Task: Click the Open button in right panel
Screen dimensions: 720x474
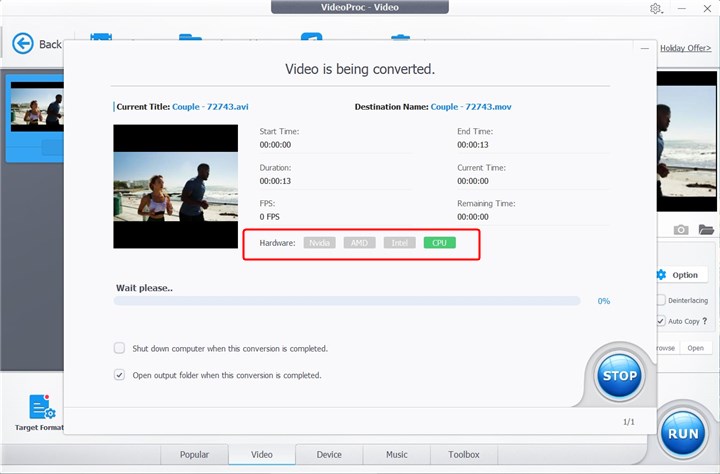Action: pos(696,348)
